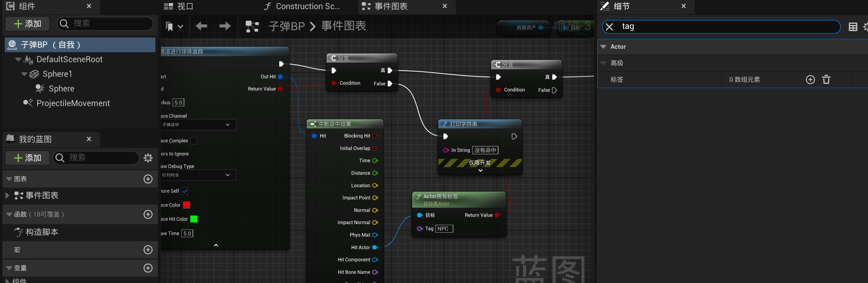Image resolution: width=868 pixels, height=283 pixels.
Task: Open the red Trace Color swatch
Action: (186, 205)
